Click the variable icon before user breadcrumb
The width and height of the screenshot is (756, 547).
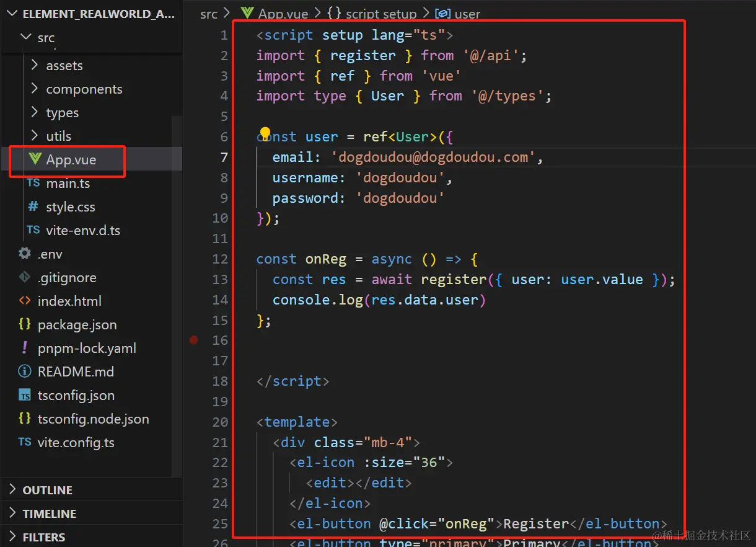(443, 14)
